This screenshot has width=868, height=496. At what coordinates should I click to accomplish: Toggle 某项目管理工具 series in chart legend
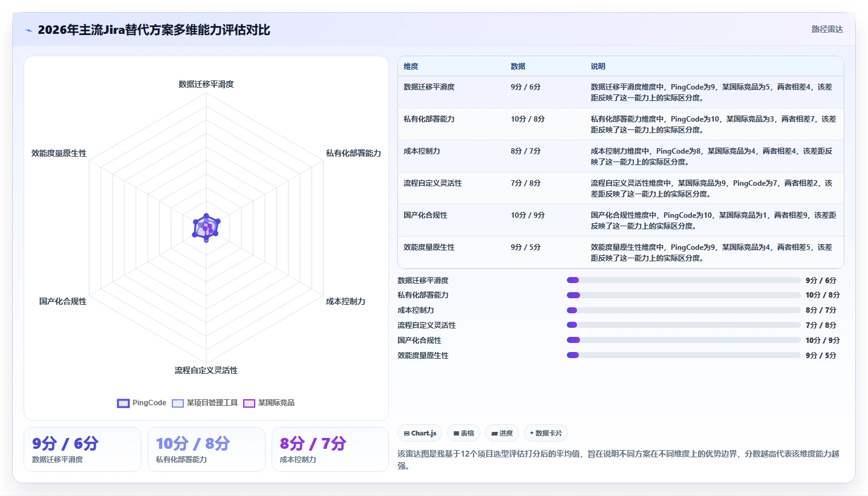205,403
